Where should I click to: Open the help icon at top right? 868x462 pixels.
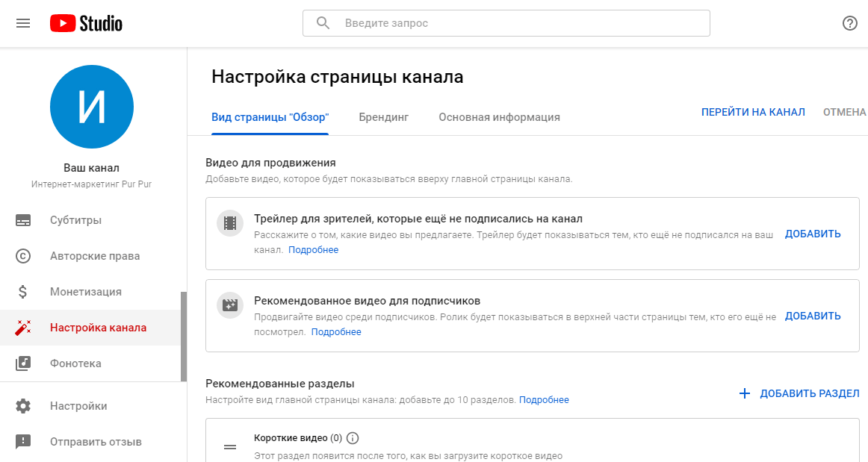point(849,22)
